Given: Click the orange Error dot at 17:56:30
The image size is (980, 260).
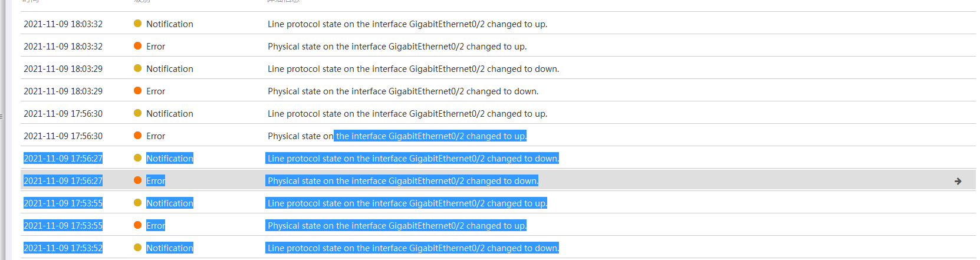Looking at the screenshot, I should [137, 136].
